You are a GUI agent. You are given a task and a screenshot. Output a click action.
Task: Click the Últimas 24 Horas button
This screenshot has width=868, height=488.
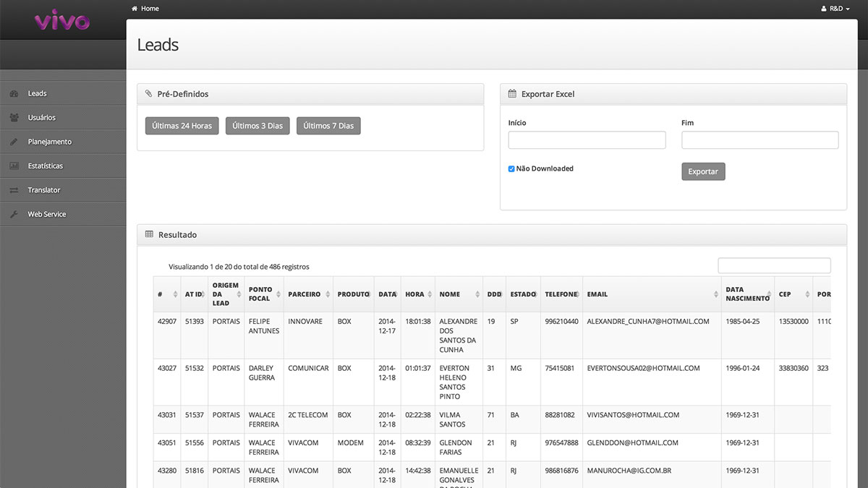point(182,126)
